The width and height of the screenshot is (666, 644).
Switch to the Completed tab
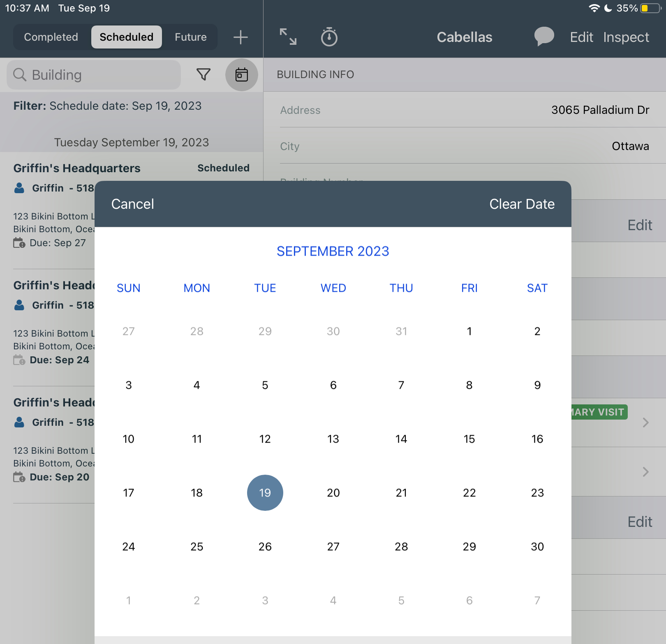[51, 37]
